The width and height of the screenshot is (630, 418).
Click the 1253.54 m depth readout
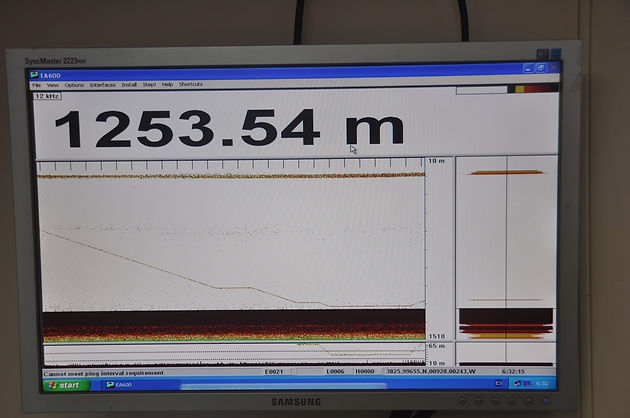pyautogui.click(x=229, y=128)
